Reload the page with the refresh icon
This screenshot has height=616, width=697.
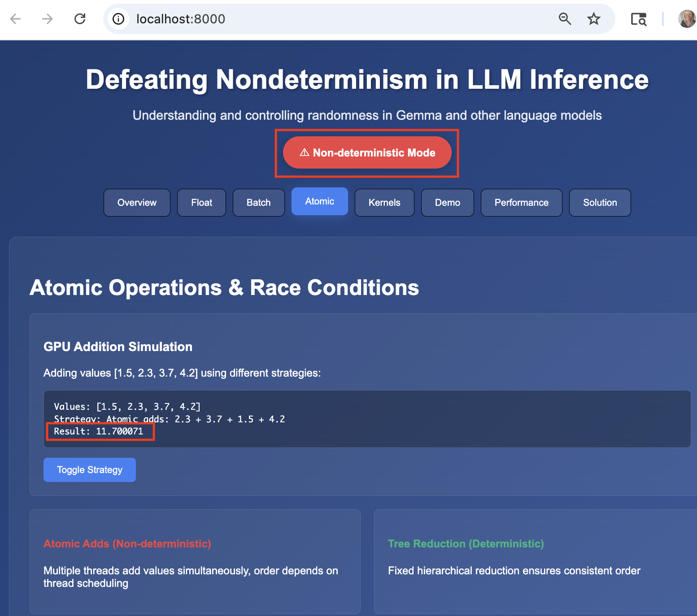(x=80, y=19)
